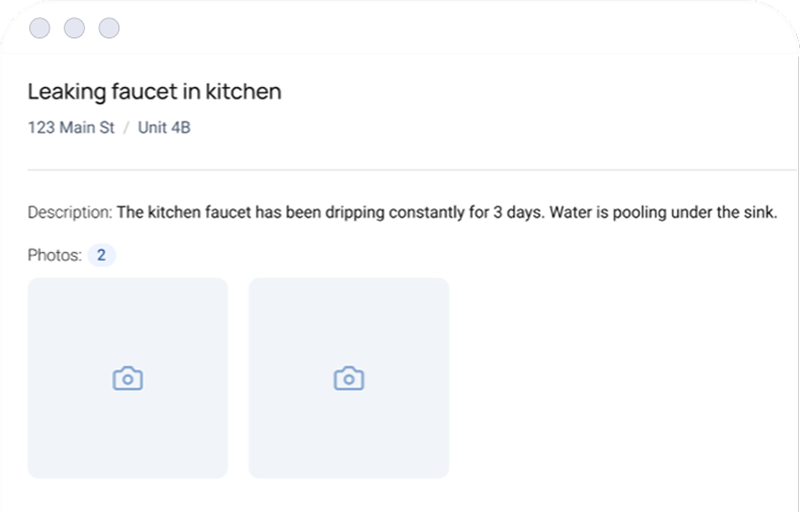Viewport: 801px width, 512px height.
Task: Click the horizontal divider below the address
Action: (400, 171)
